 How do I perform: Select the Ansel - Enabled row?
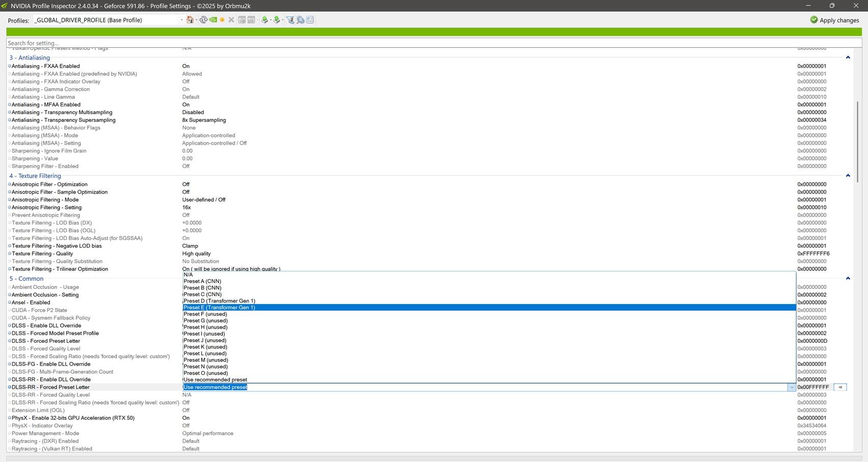(x=31, y=303)
